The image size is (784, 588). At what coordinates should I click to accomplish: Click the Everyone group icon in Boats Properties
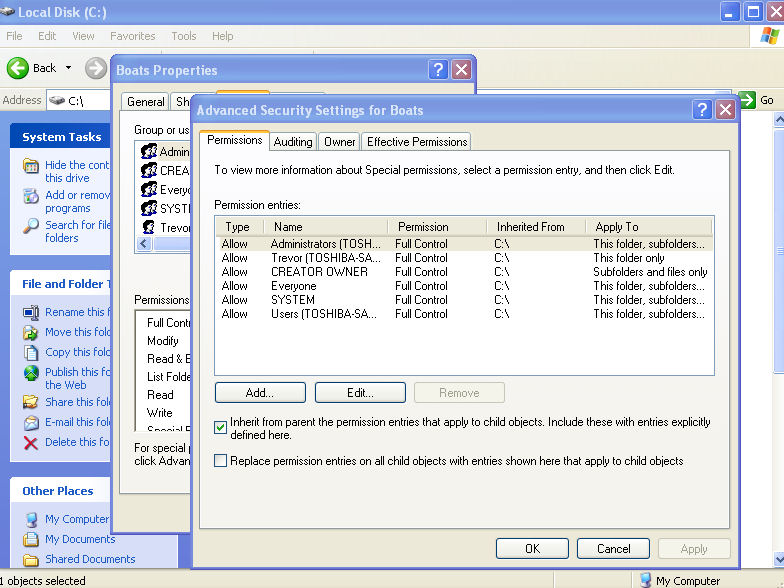coord(148,189)
